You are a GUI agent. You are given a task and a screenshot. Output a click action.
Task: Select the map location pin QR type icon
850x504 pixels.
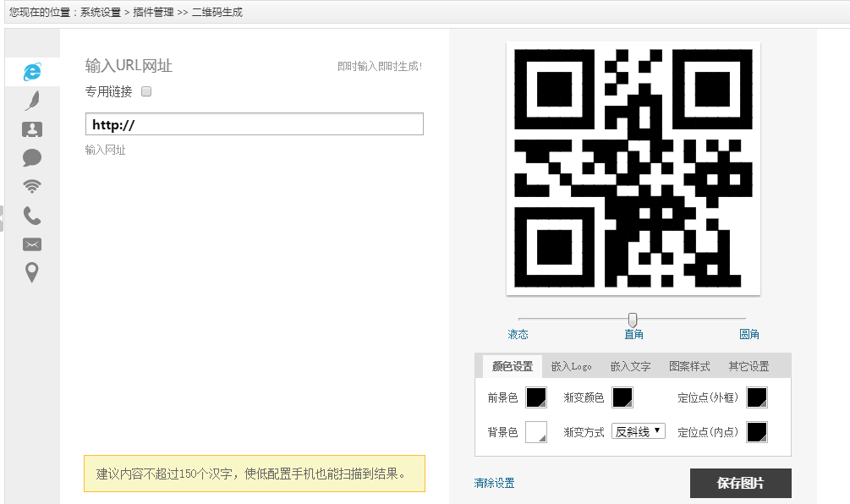(32, 272)
